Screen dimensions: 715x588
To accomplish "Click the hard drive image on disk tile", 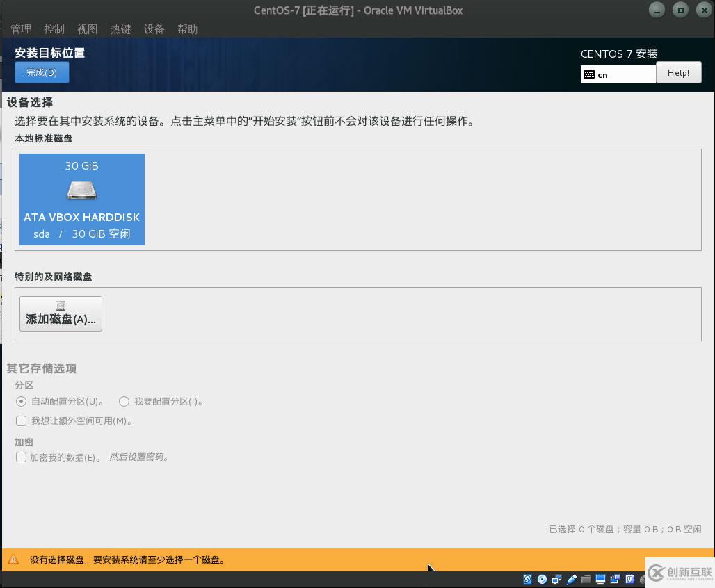I will point(81,190).
